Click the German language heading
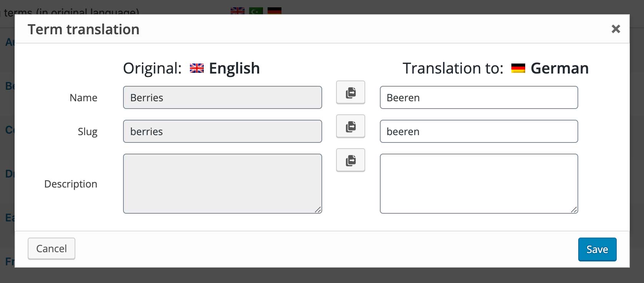644x283 pixels. pos(559,69)
